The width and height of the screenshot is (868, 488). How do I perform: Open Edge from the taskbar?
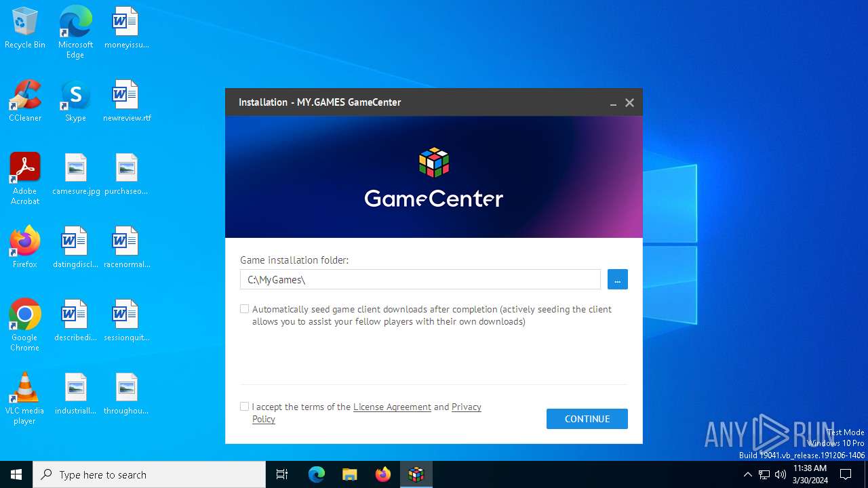[317, 474]
